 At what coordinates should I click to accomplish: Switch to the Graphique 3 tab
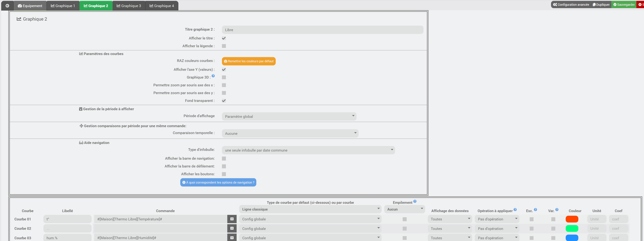click(129, 6)
